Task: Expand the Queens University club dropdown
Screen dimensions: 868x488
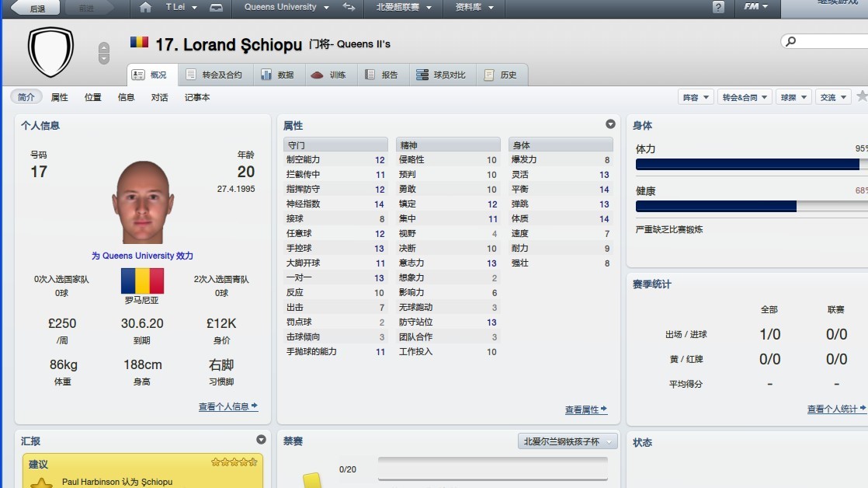Action: click(286, 7)
